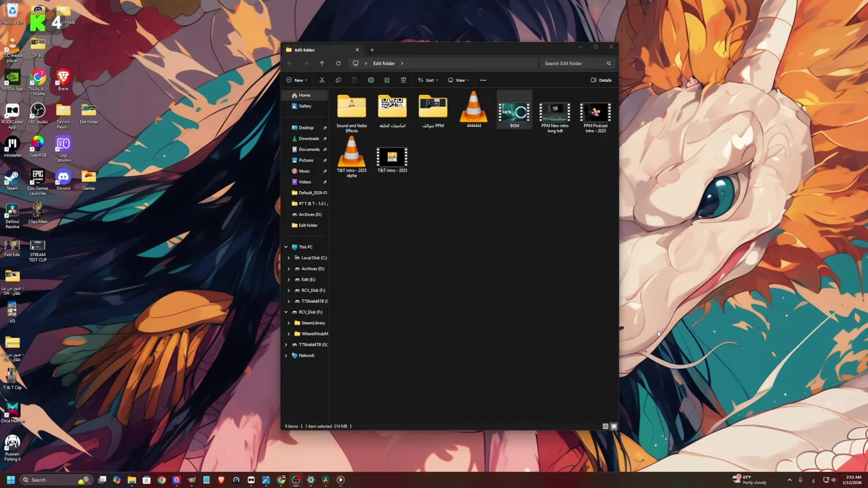
Task: Open the Sort dropdown menu
Action: 427,80
